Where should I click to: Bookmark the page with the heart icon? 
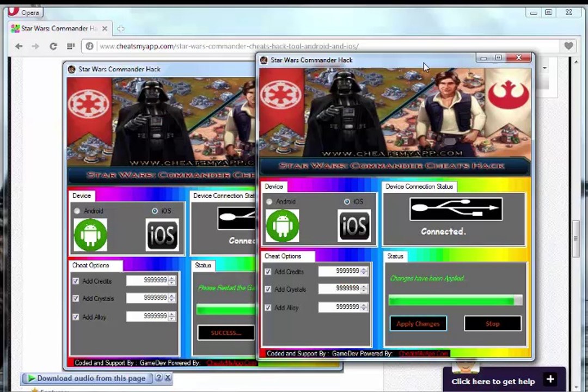568,46
